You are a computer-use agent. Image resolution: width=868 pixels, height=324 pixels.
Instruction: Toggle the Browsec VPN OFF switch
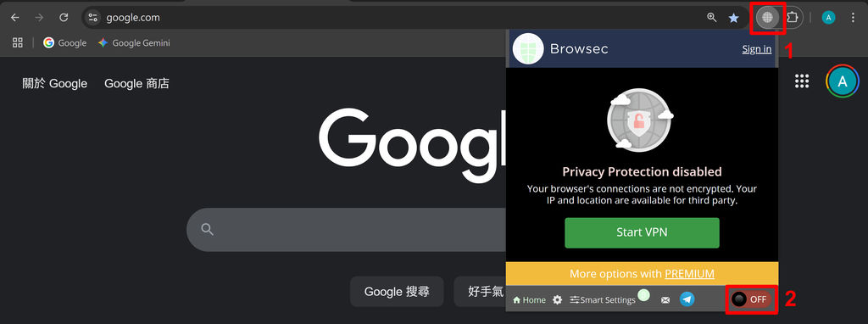(751, 299)
